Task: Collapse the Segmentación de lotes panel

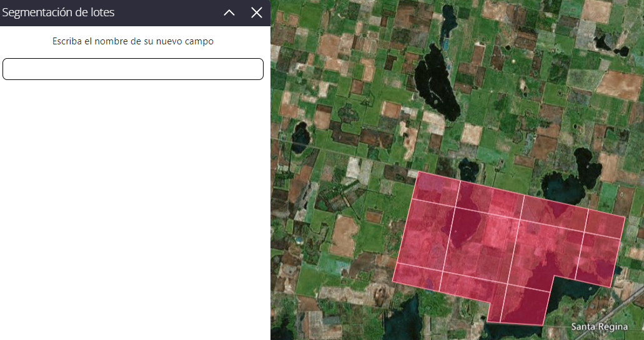Action: [x=229, y=12]
